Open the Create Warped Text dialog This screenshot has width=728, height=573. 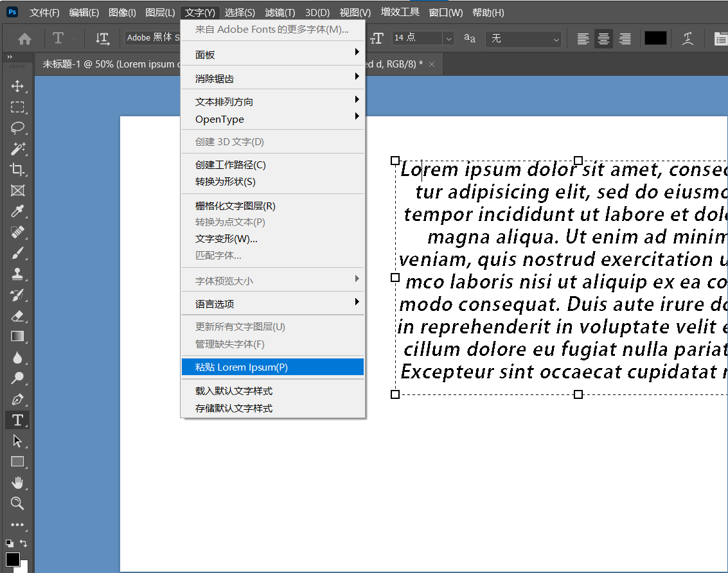pyautogui.click(x=688, y=39)
